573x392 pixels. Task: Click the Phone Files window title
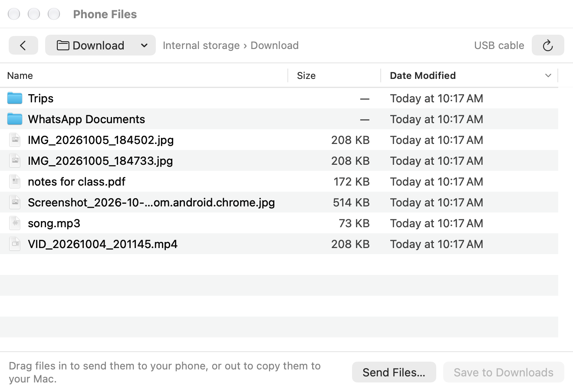coord(105,14)
